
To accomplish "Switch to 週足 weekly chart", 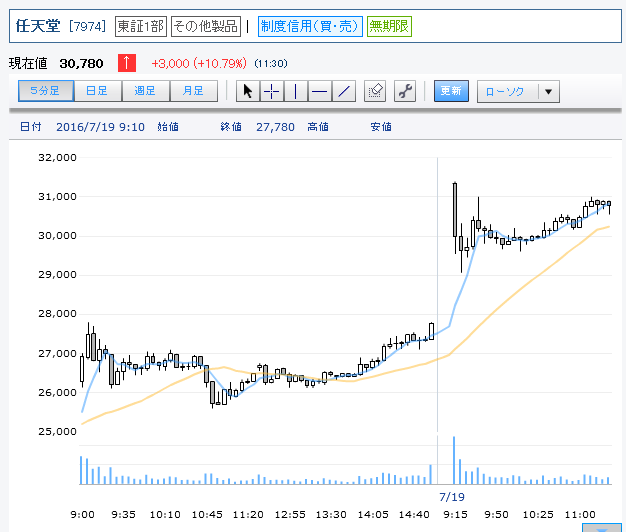I will coord(146,91).
